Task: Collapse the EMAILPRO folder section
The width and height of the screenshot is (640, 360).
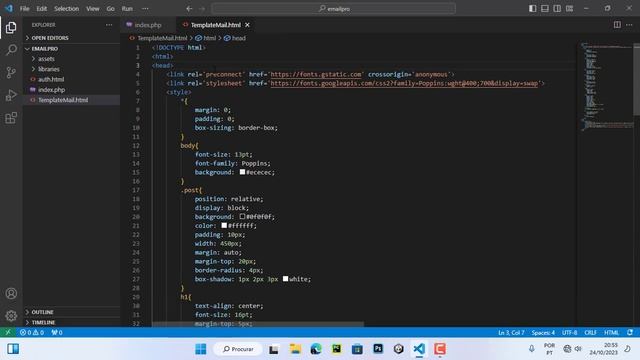Action: pyautogui.click(x=71, y=49)
